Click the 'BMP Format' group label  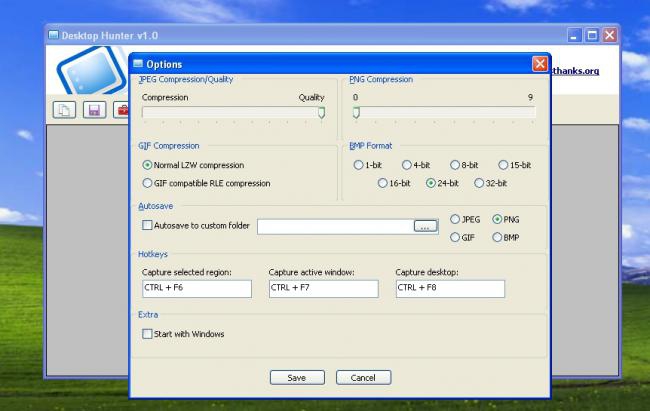pyautogui.click(x=371, y=146)
